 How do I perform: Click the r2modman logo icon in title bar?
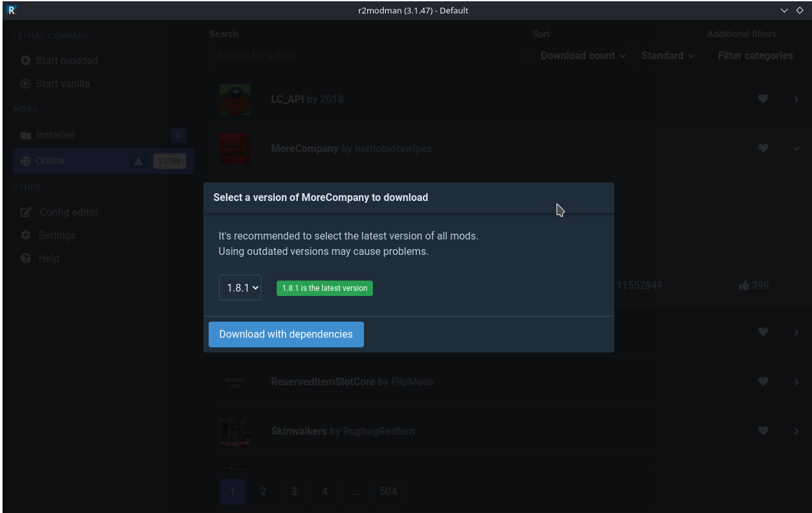click(12, 10)
